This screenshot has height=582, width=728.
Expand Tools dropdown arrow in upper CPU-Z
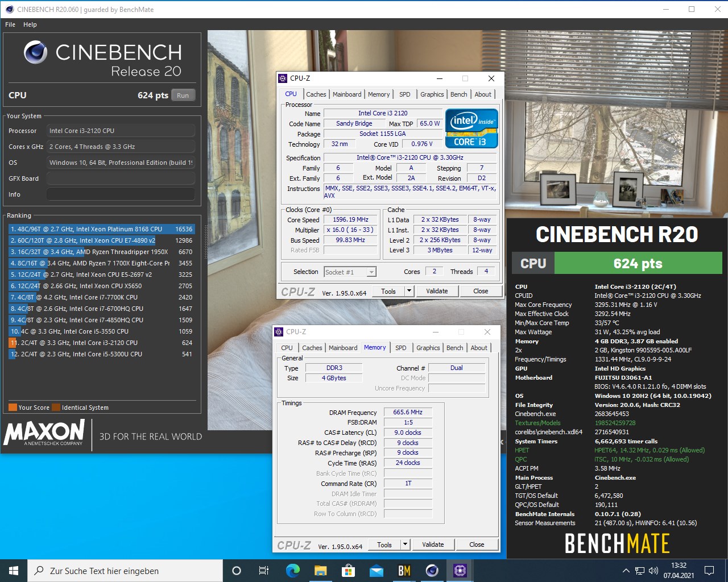coord(408,291)
